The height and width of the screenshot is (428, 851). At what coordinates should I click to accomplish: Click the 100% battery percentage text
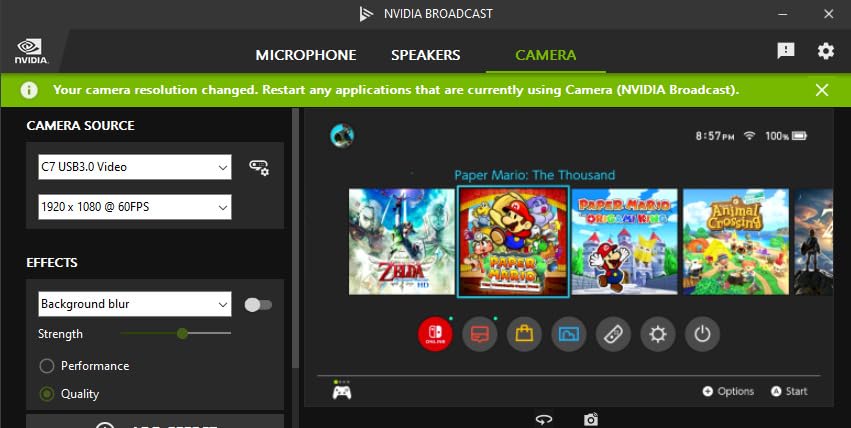tap(777, 136)
